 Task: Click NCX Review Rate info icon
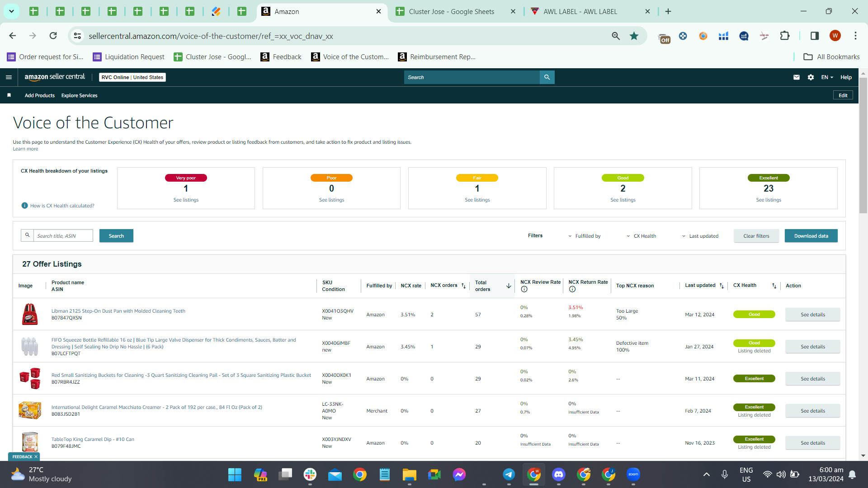point(524,289)
